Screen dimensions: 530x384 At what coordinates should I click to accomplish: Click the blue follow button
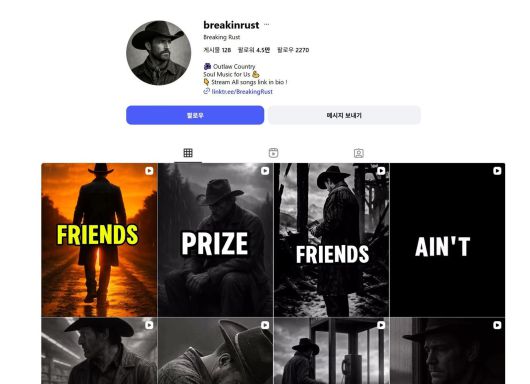click(195, 115)
